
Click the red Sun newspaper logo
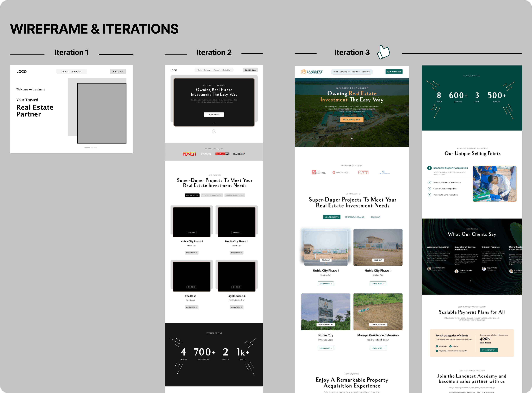pyautogui.click(x=363, y=172)
